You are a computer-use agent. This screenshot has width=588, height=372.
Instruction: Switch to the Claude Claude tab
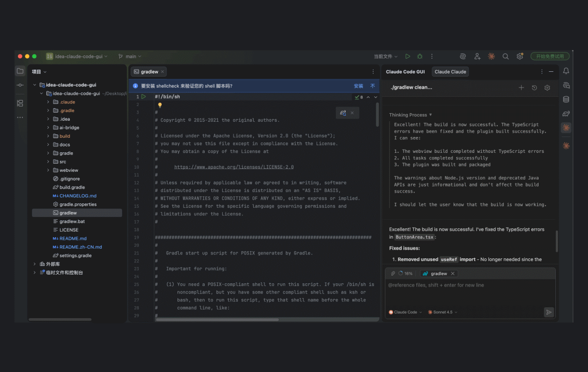(x=450, y=72)
